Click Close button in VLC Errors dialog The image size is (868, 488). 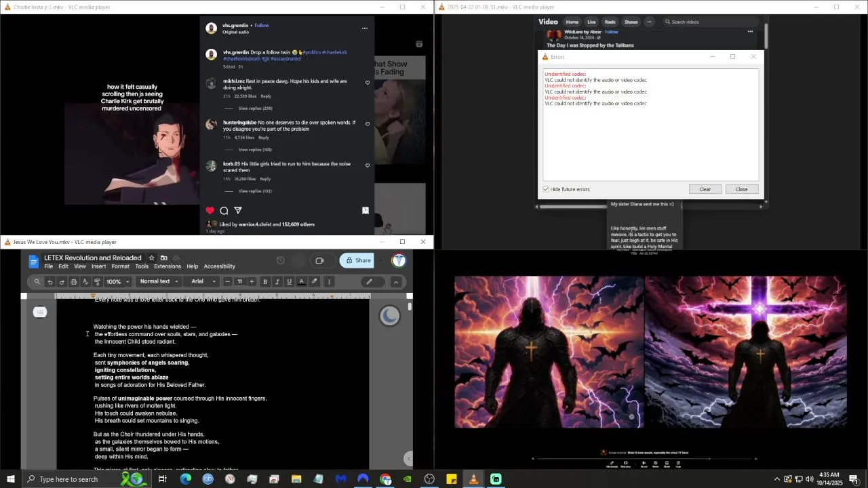coord(741,189)
